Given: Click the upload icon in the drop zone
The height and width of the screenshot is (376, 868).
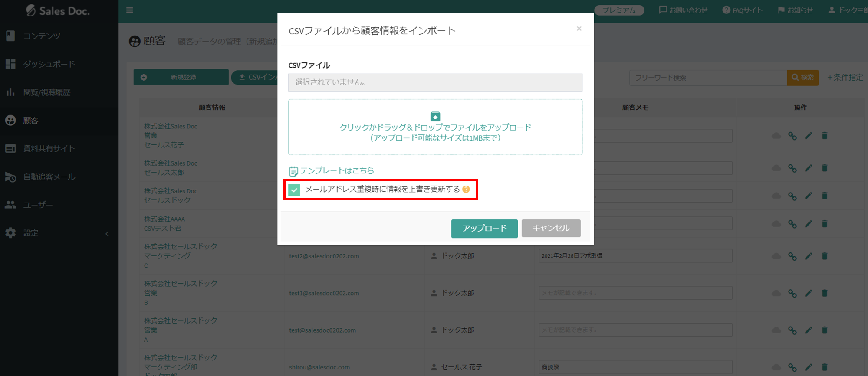Looking at the screenshot, I should point(435,116).
